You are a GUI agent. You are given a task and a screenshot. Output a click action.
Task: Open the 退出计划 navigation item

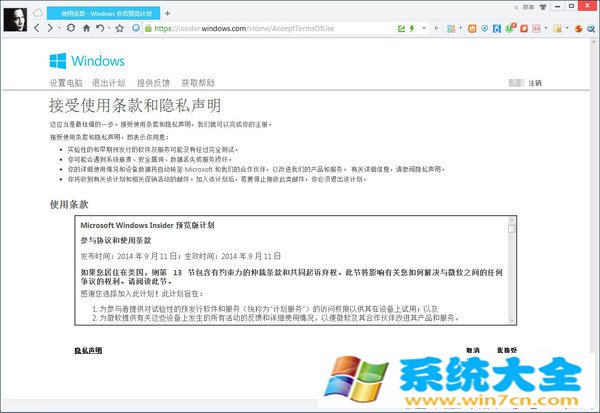pyautogui.click(x=108, y=83)
